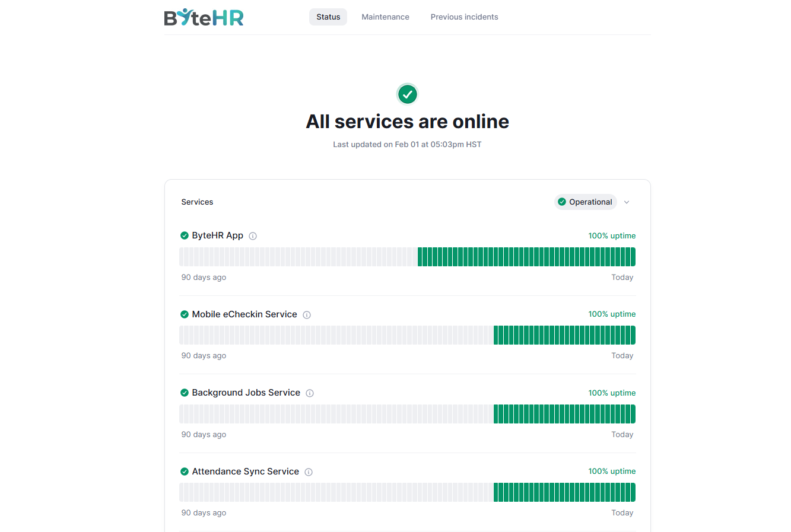Click Attendance Sync Service name
791x532 pixels.
(x=246, y=472)
